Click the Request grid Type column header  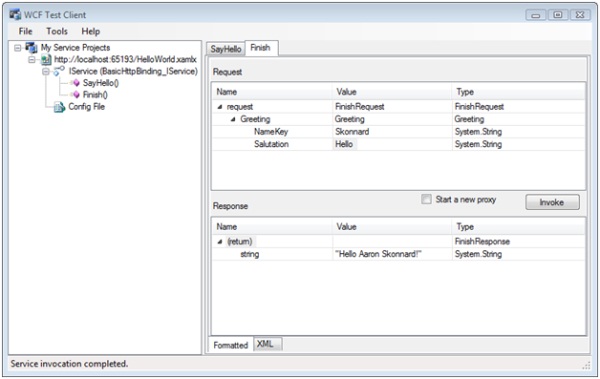tap(519, 92)
